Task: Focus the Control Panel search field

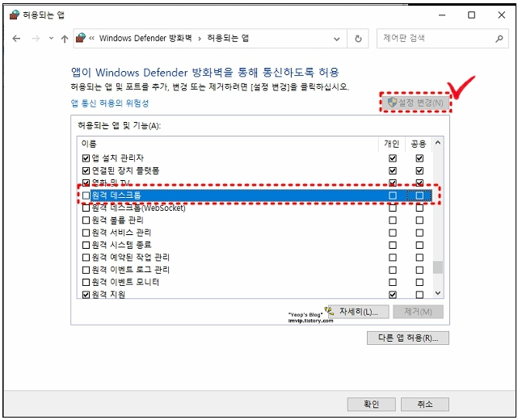Action: pyautogui.click(x=442, y=39)
